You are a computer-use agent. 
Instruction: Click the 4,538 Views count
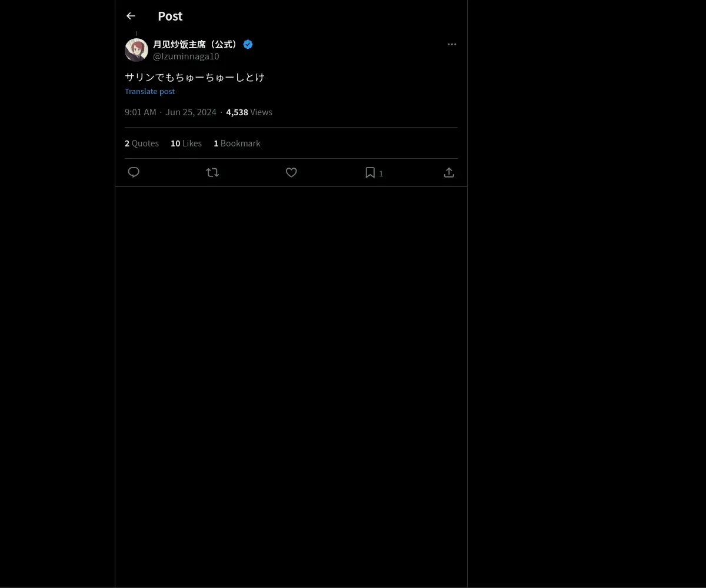(x=249, y=112)
